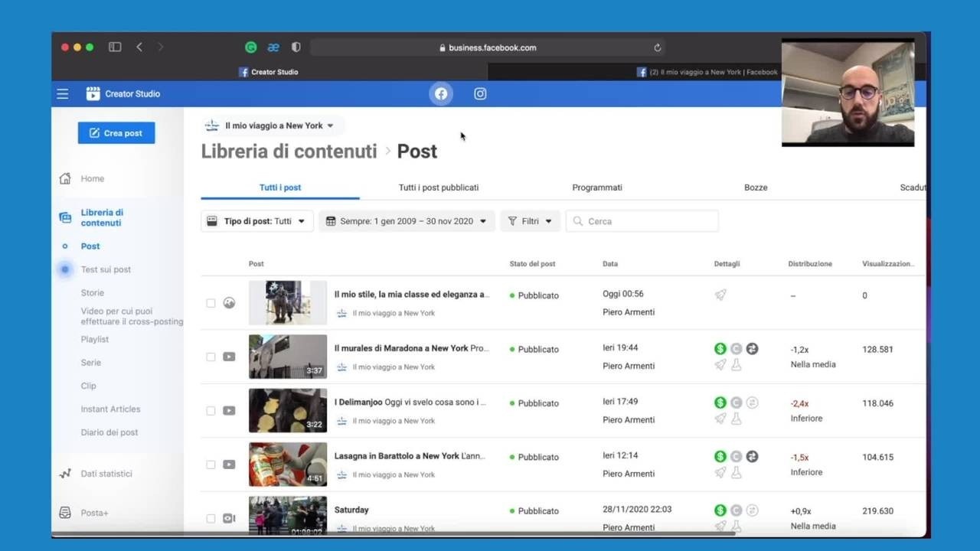
Task: Click the copyright C icon for Lasagna post
Action: click(x=736, y=456)
